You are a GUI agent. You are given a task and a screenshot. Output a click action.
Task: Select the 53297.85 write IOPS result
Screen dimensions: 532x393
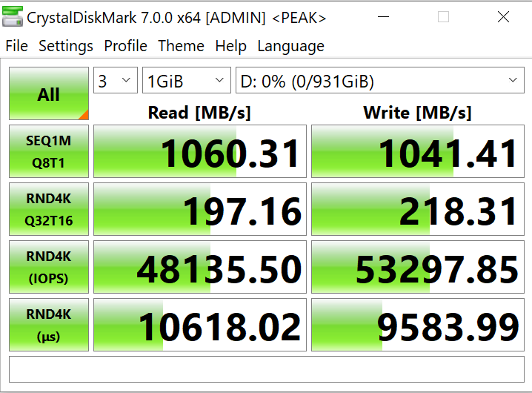pos(417,268)
